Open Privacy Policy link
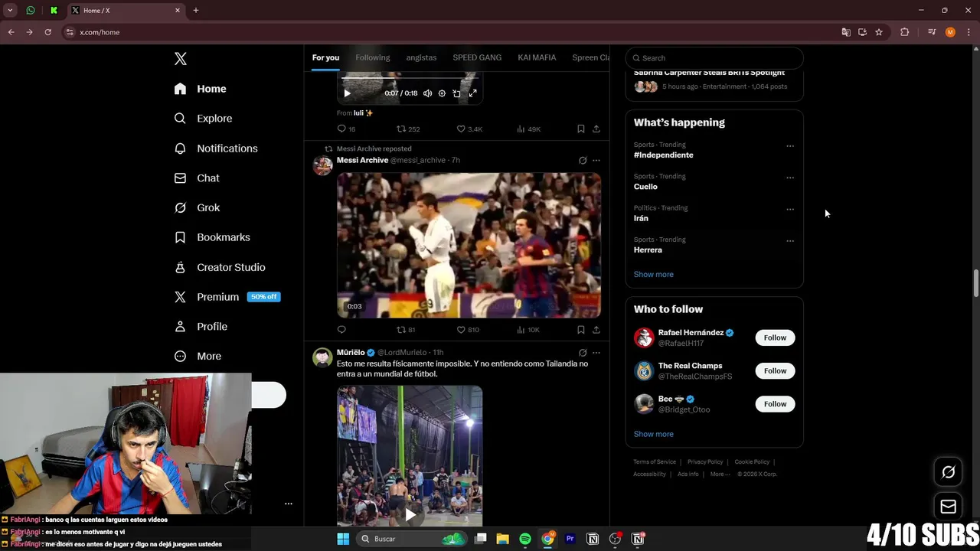Viewport: 980px width, 551px height. coord(705,461)
